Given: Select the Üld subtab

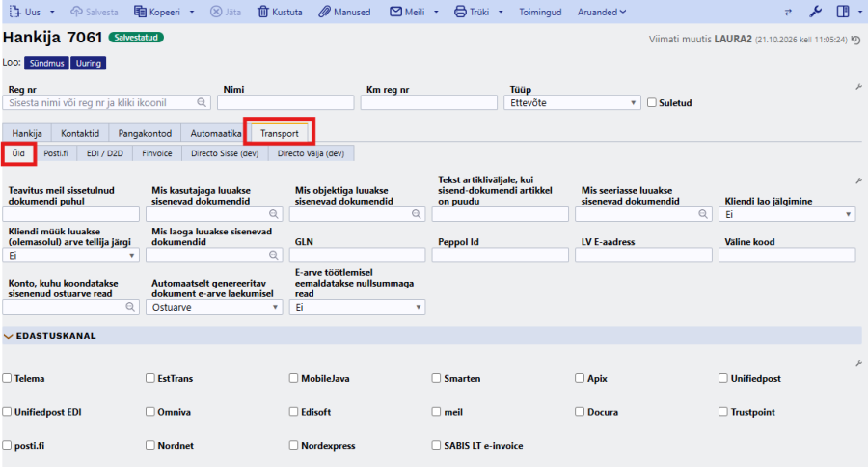Looking at the screenshot, I should [x=18, y=153].
